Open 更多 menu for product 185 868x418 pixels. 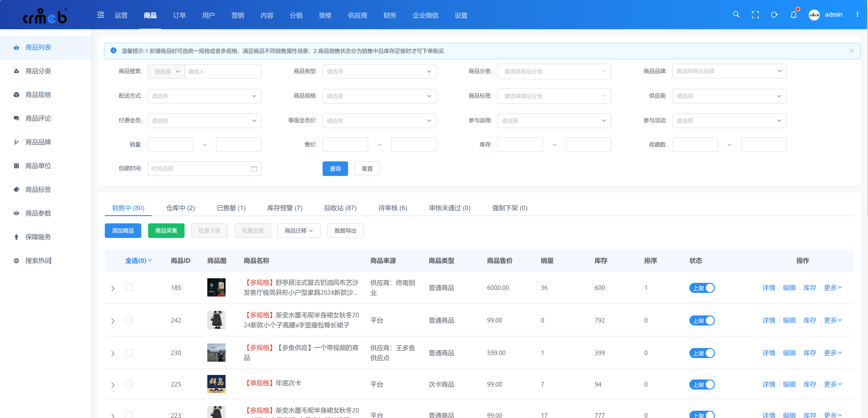point(833,288)
